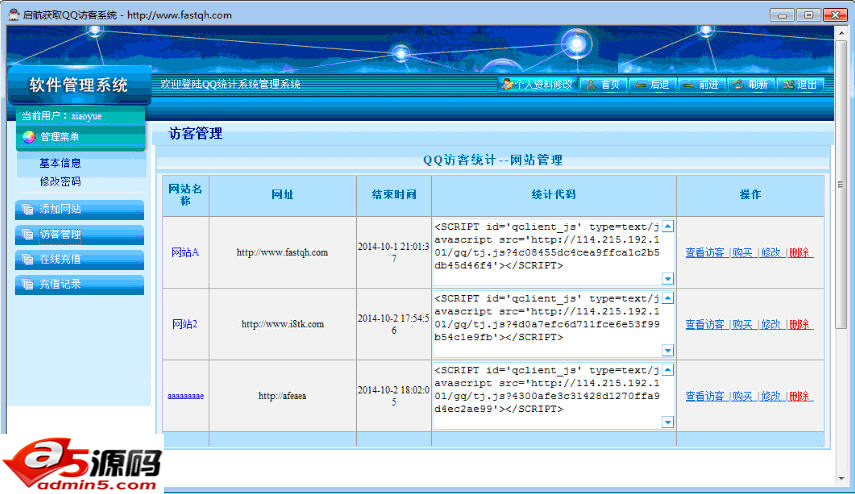The width and height of the screenshot is (855, 494).
Task: Click the 个人资料修改 profile icon
Action: tap(508, 85)
